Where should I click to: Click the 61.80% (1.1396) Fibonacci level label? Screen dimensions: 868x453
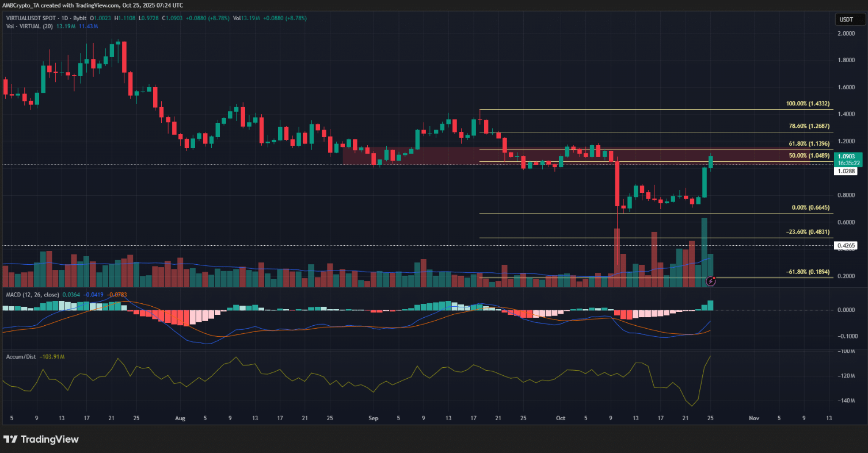click(809, 144)
